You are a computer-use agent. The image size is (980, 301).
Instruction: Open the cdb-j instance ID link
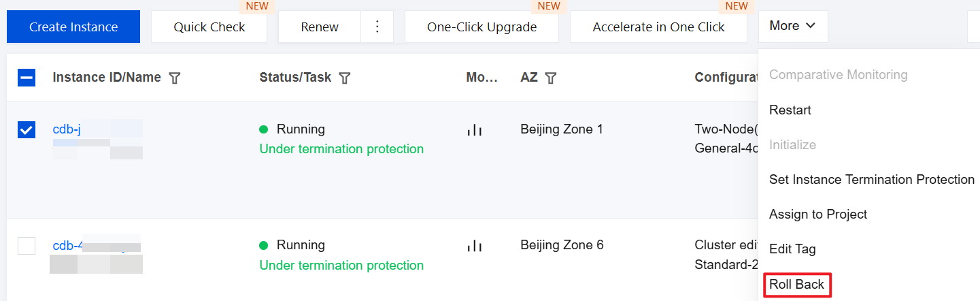tap(67, 129)
